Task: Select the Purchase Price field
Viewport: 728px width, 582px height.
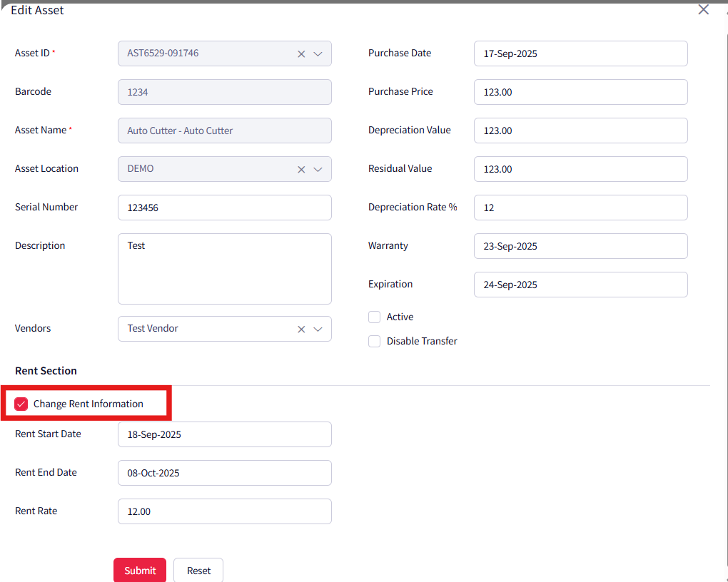Action: coord(580,92)
